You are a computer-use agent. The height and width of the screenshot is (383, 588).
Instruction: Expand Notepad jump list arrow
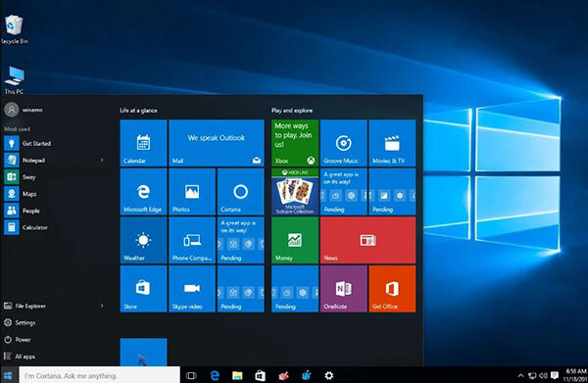(x=102, y=161)
